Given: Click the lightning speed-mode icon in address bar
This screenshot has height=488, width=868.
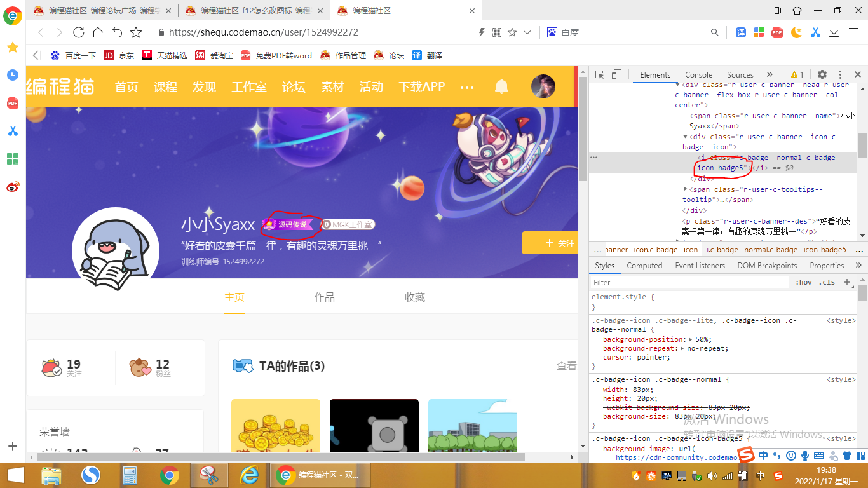Looking at the screenshot, I should coord(481,32).
